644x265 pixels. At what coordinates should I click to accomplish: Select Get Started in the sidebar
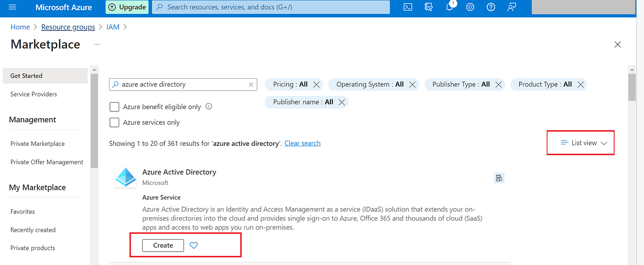[x=45, y=76]
